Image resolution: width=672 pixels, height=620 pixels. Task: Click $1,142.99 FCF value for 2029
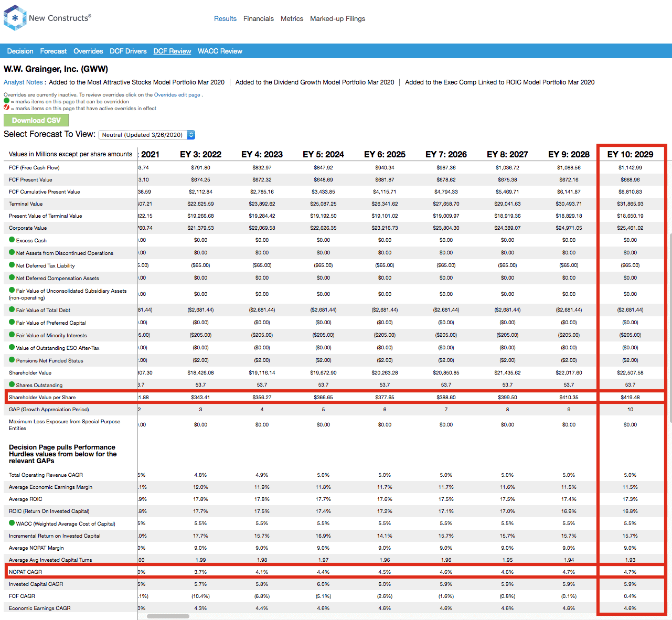(x=630, y=167)
